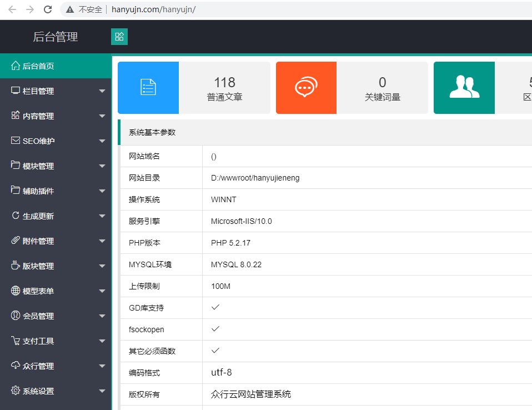Image resolution: width=532 pixels, height=410 pixels.
Task: Click the paperclip icon beside 附件管理
Action: pos(16,241)
